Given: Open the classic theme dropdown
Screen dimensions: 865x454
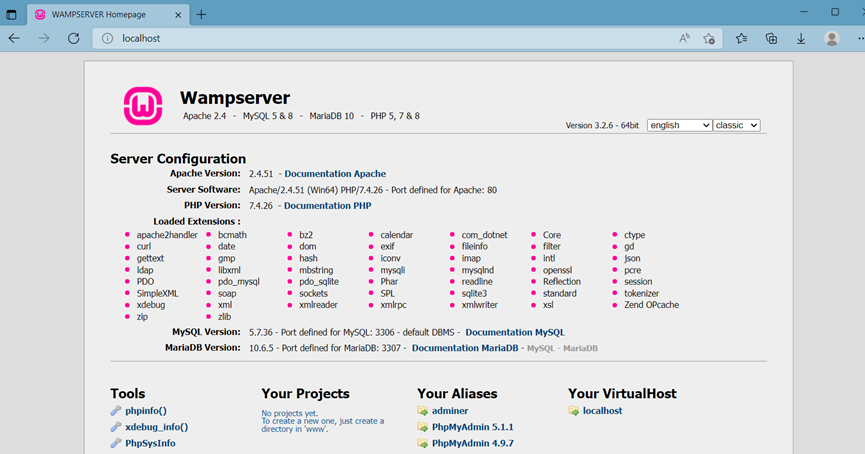Looking at the screenshot, I should (x=736, y=125).
